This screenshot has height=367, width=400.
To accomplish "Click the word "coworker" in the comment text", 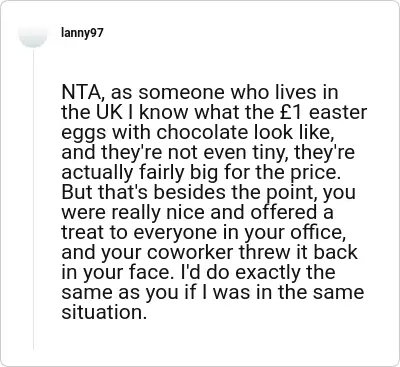I will pyautogui.click(x=190, y=252).
